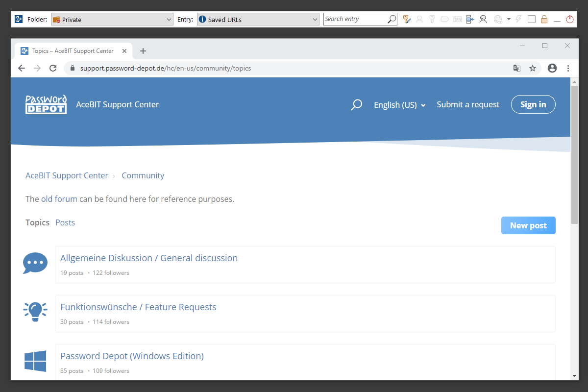This screenshot has width=588, height=392.
Task: Click the scrollbar up arrow
Action: [x=575, y=81]
